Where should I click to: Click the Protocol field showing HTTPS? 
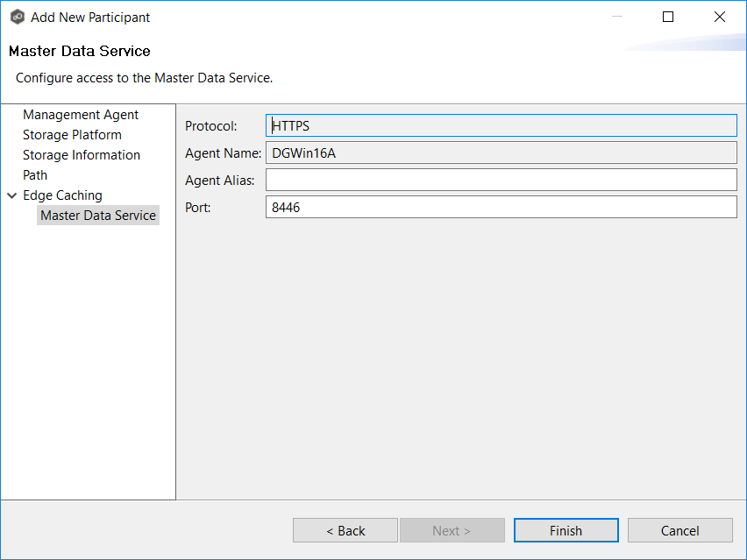501,126
